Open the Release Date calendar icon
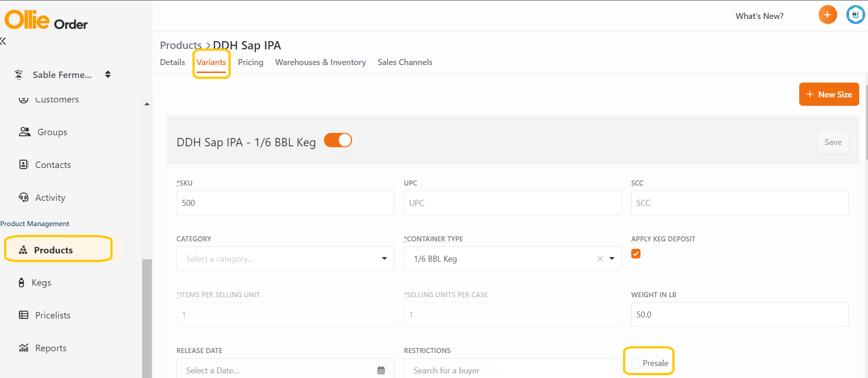Viewport: 868px width, 378px height. (381, 370)
